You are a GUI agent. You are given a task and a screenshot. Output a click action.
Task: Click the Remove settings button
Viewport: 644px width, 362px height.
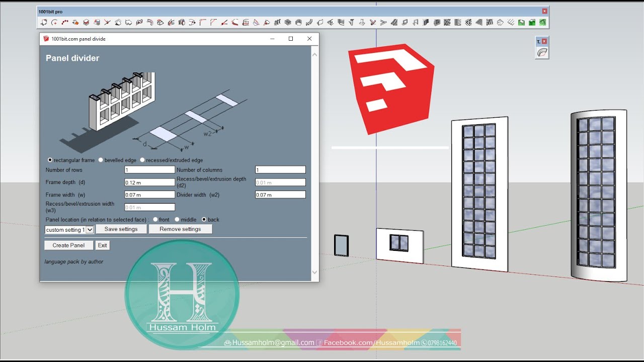click(x=180, y=229)
